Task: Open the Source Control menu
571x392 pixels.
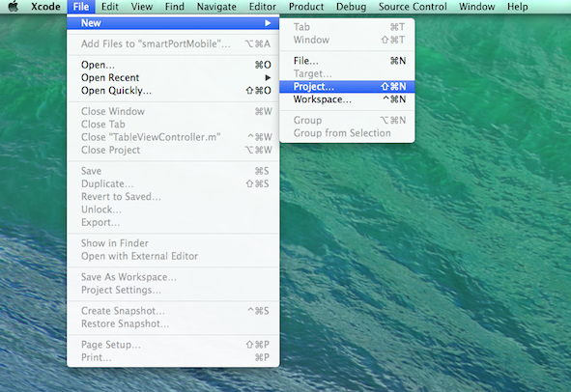Action: pyautogui.click(x=413, y=7)
